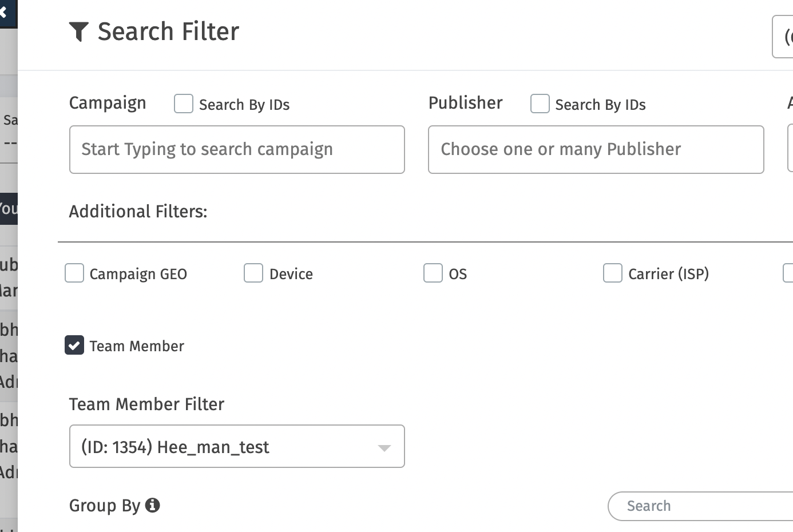Click the Additional Filters section heading
The width and height of the screenshot is (793, 532).
point(137,211)
